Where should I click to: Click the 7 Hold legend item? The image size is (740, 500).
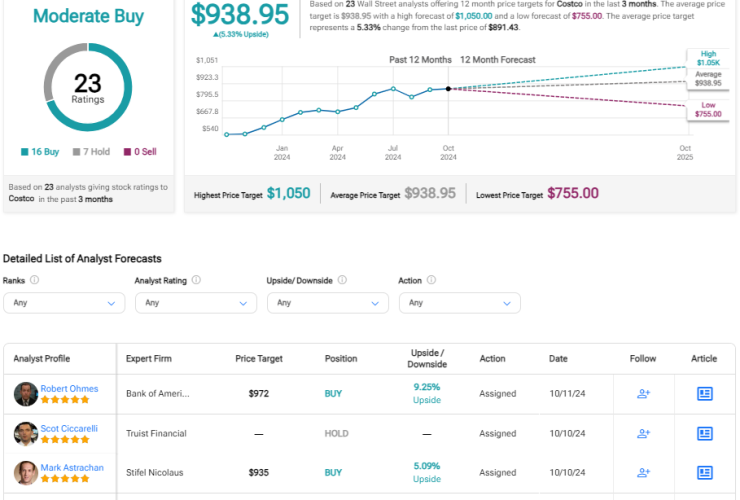(x=91, y=152)
